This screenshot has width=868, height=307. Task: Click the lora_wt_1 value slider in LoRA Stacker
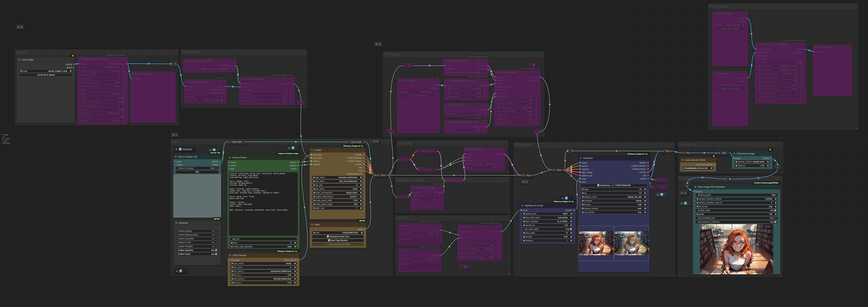click(264, 275)
